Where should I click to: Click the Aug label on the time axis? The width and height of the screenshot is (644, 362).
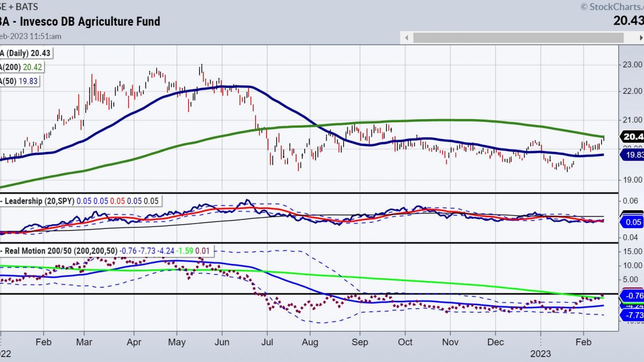311,342
